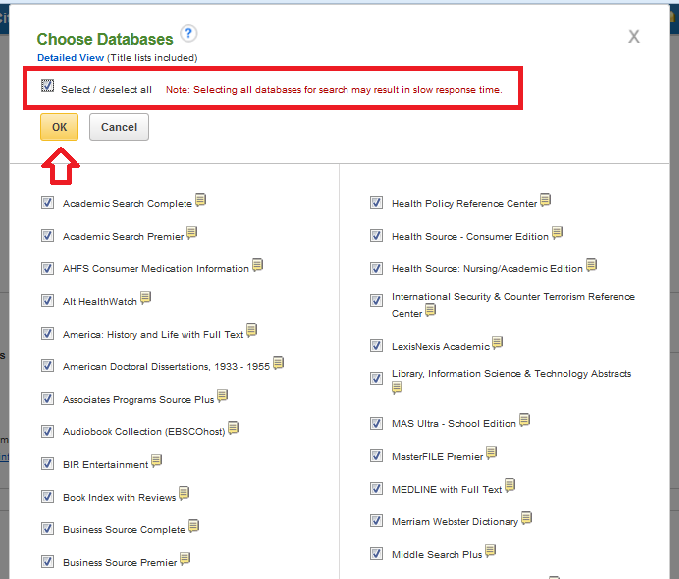Screen dimensions: 679x579
Task: View the MAS Ultra - School Edition note icon
Action: [x=524, y=420]
